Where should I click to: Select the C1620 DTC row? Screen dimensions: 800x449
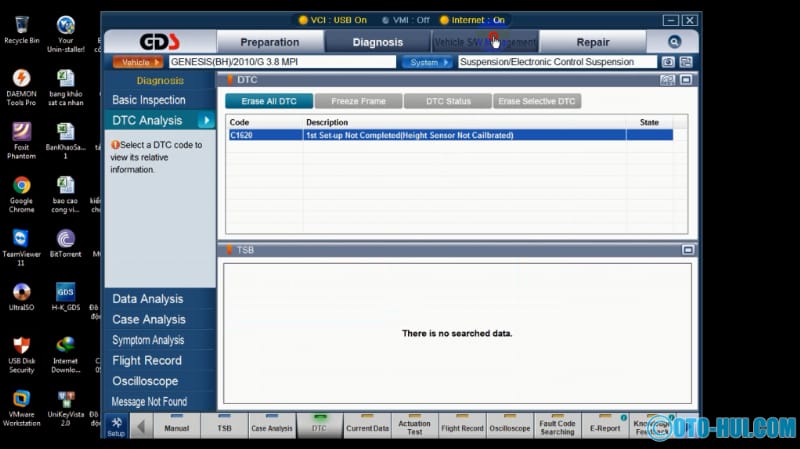pos(450,135)
